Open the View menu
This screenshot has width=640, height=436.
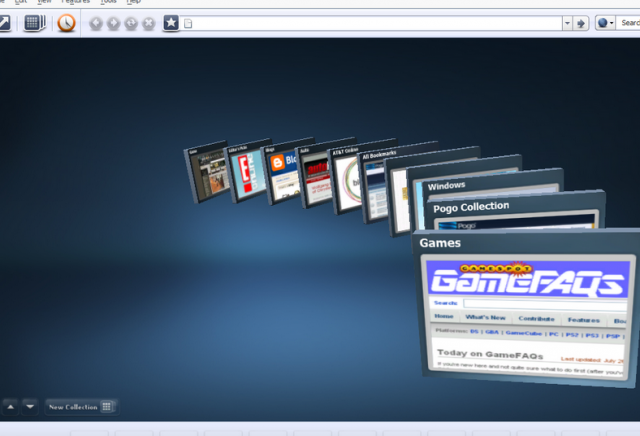tap(44, 2)
